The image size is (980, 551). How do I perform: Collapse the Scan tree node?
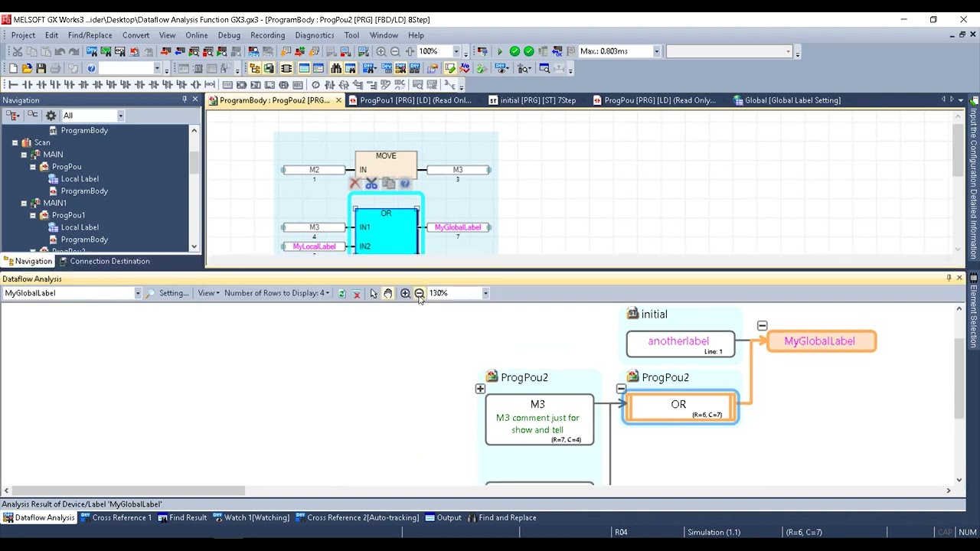click(15, 142)
